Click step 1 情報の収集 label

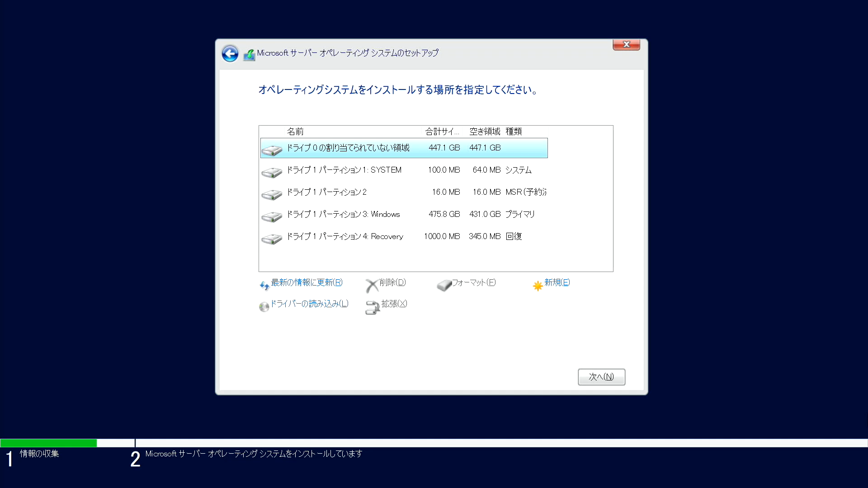tap(39, 454)
